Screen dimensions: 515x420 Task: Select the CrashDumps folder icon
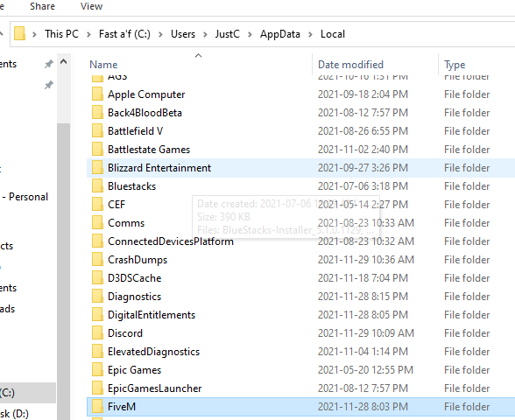97,259
